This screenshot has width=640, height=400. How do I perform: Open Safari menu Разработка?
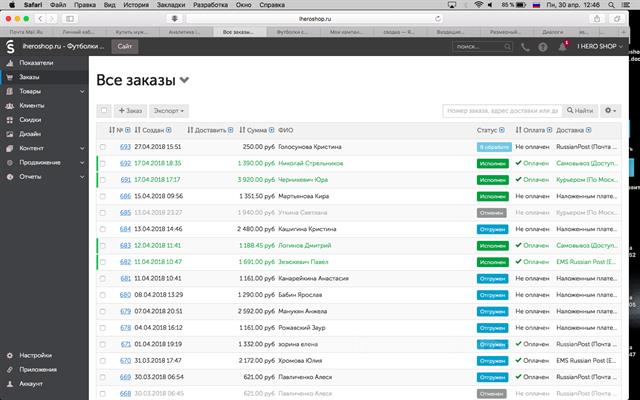[x=211, y=5]
